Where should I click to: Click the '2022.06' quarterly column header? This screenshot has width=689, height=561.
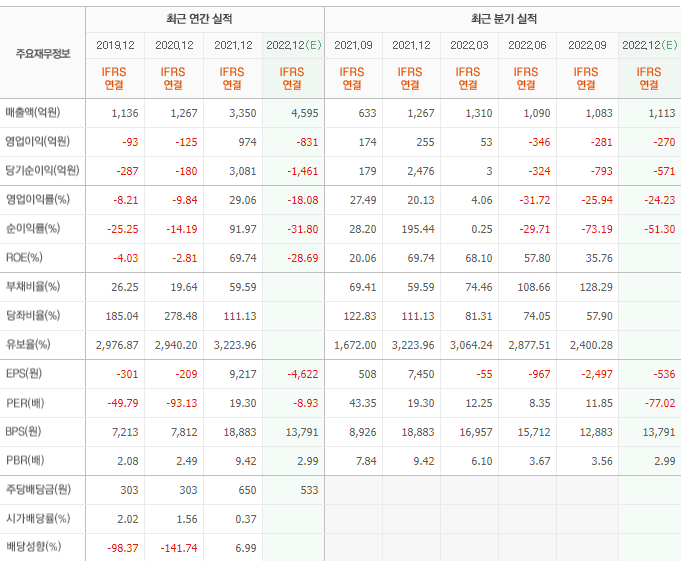tap(527, 45)
